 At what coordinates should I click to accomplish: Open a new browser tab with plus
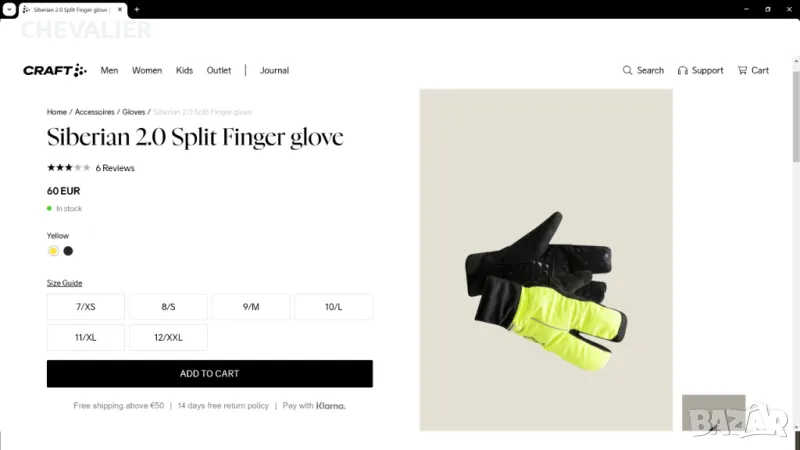[x=137, y=9]
